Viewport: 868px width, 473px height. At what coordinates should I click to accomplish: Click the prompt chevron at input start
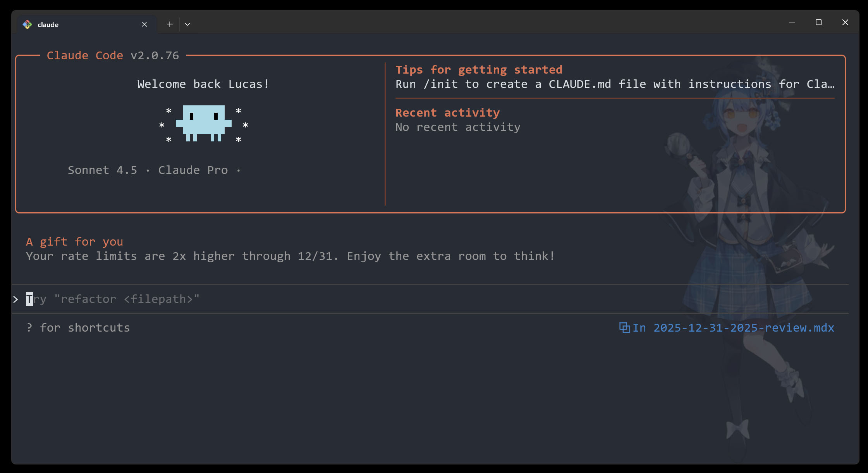15,299
